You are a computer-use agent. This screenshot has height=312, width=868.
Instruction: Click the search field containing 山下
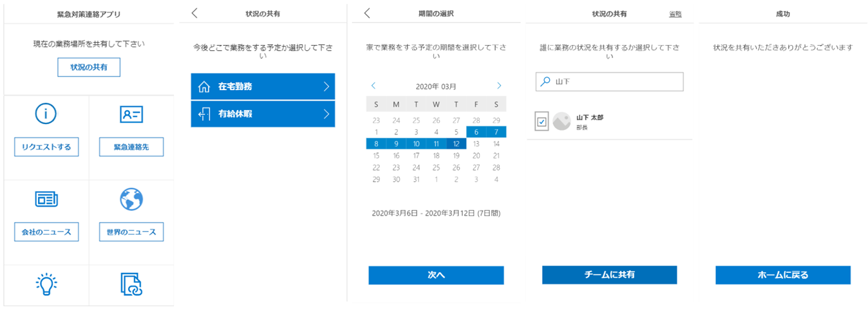[609, 82]
